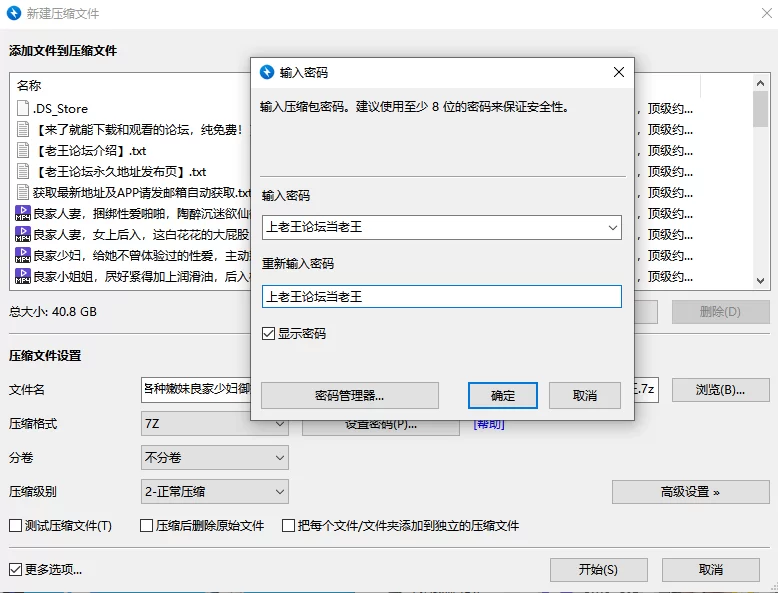Click the 删除(D) button

click(720, 312)
